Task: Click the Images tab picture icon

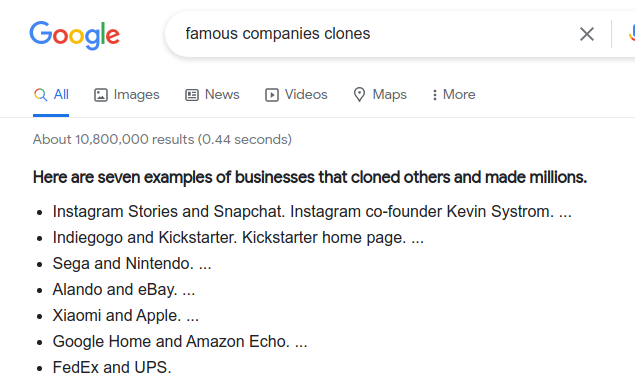Action: pyautogui.click(x=101, y=95)
